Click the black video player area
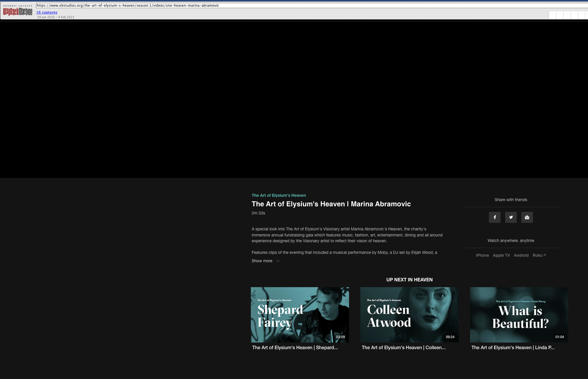The height and width of the screenshot is (379, 588). coord(294,99)
